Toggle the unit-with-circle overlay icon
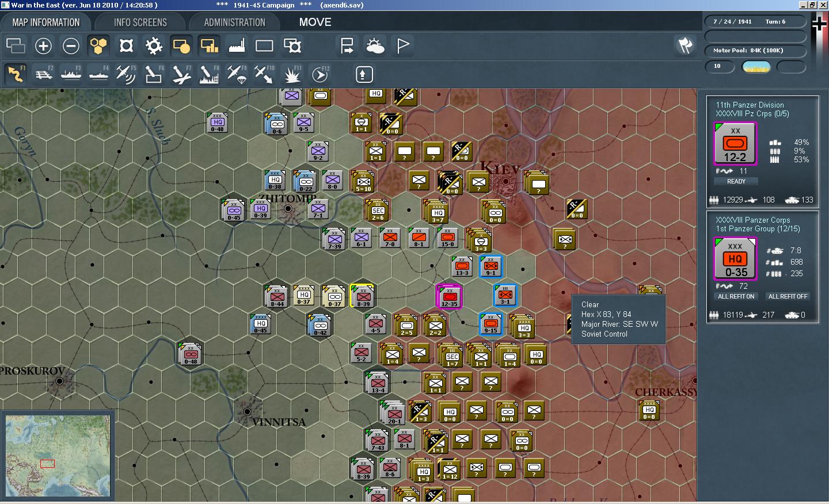 181,45
